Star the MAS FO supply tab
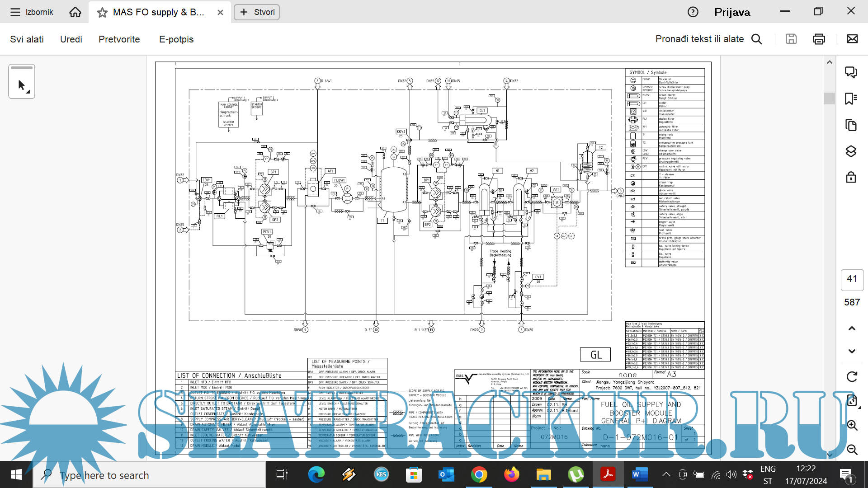This screenshot has width=868, height=488. point(102,13)
